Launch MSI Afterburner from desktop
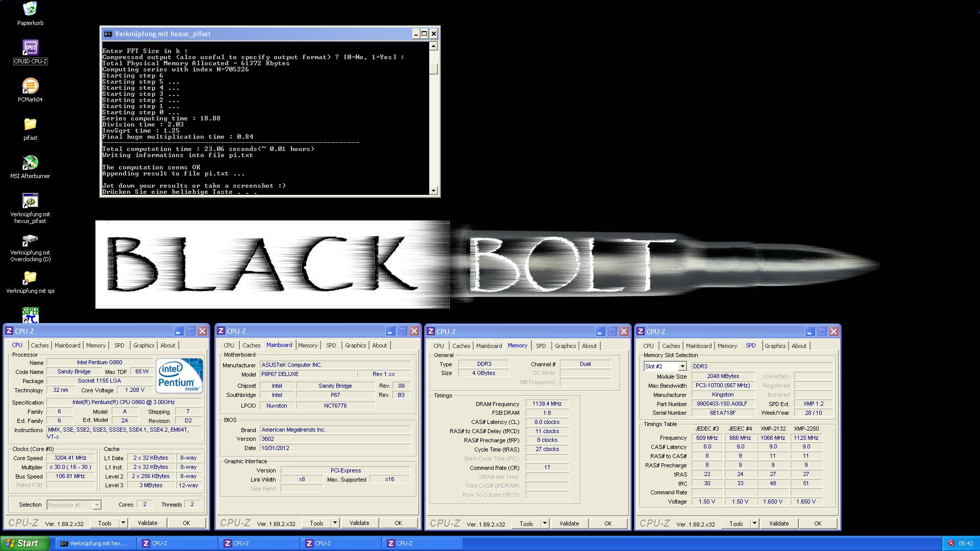 tap(30, 162)
